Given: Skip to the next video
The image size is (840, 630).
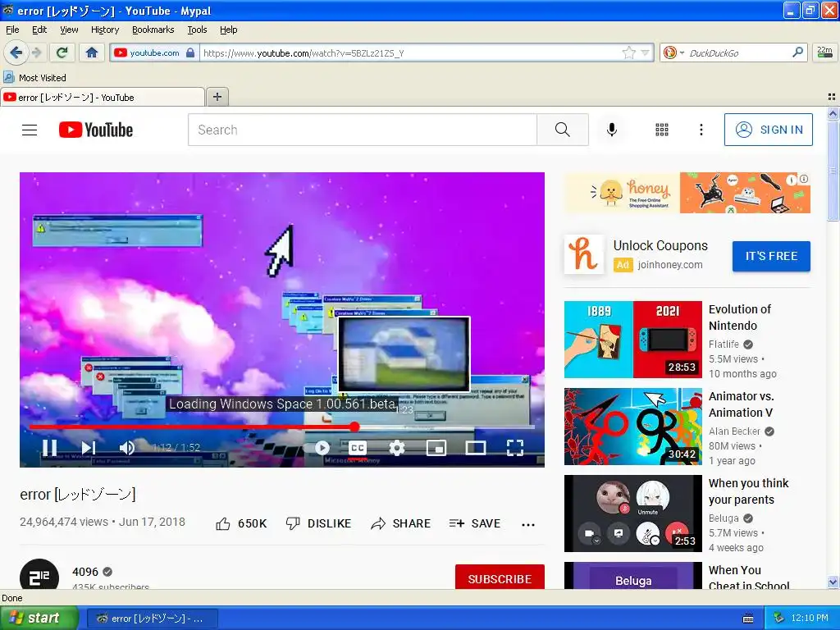Looking at the screenshot, I should tap(89, 447).
